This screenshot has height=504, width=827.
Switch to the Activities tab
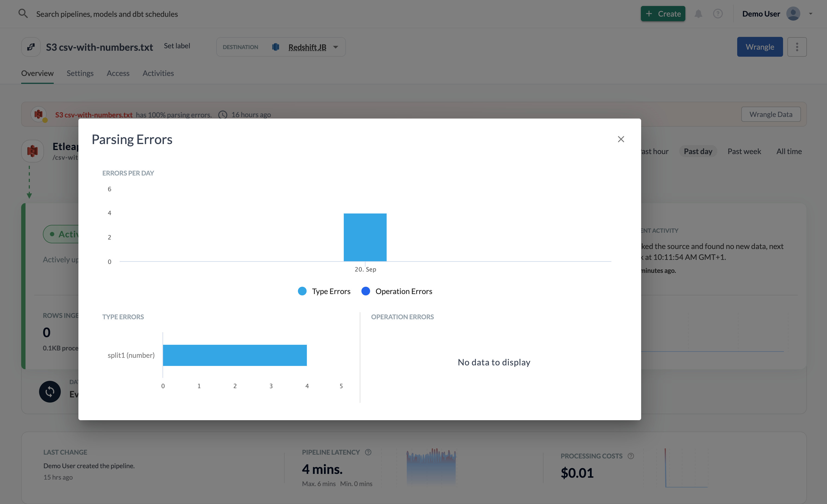click(x=158, y=73)
